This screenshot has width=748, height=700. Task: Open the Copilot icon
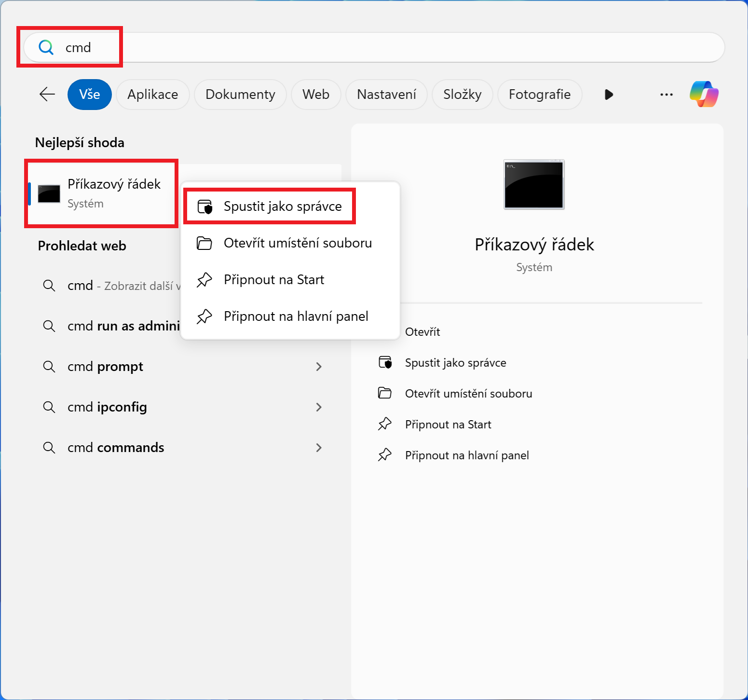point(704,94)
